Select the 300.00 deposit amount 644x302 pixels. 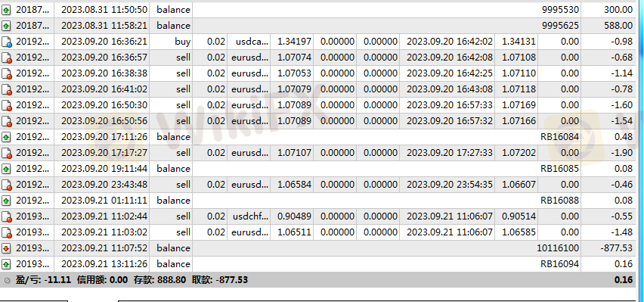(618, 10)
